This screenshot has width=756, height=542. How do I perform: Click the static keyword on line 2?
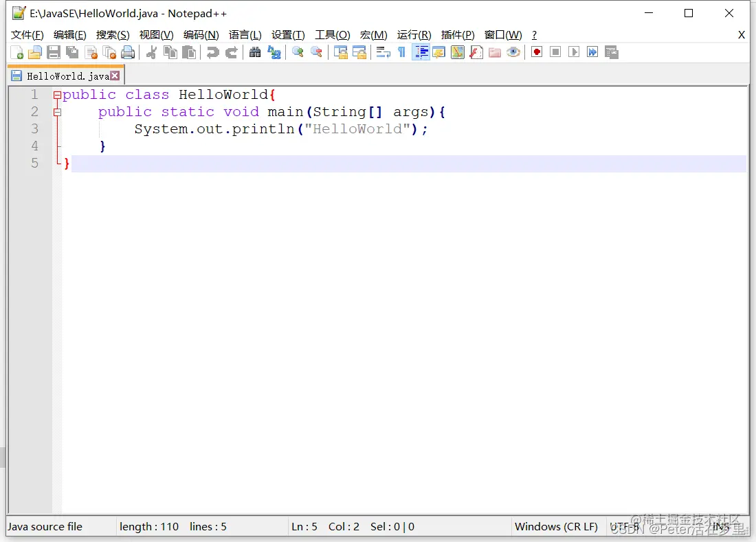[188, 112]
